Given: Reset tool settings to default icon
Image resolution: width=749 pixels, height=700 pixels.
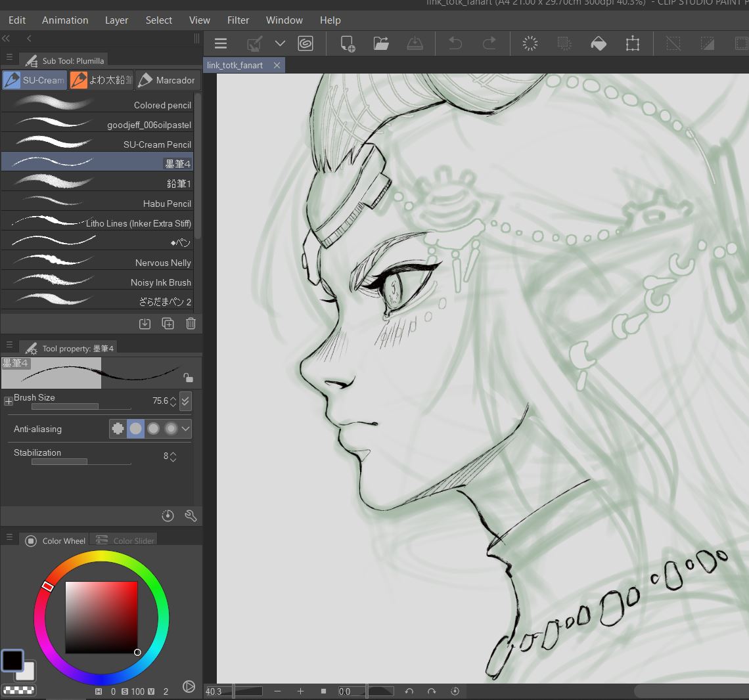Looking at the screenshot, I should tap(168, 515).
